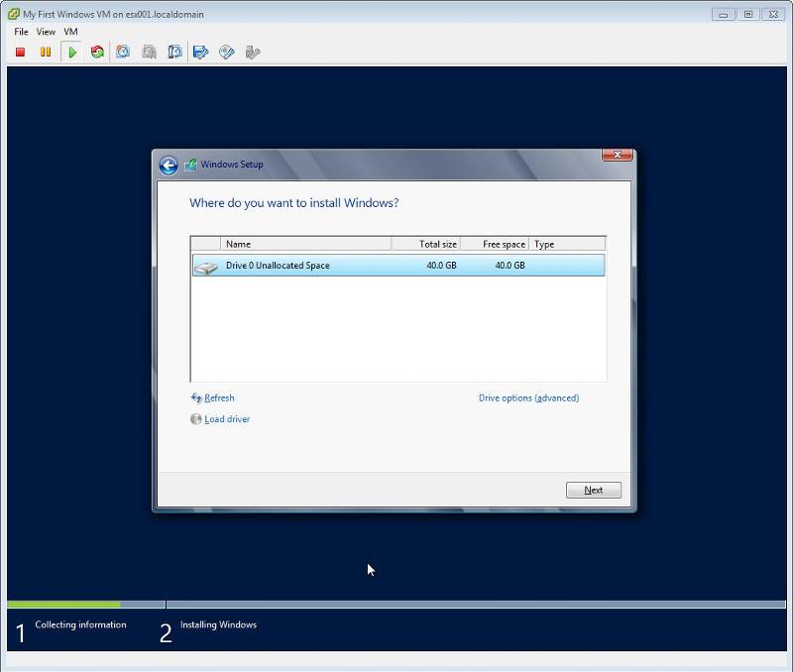Viewport: 793px width, 672px height.
Task: Take a snapshot of the VM
Action: click(122, 53)
